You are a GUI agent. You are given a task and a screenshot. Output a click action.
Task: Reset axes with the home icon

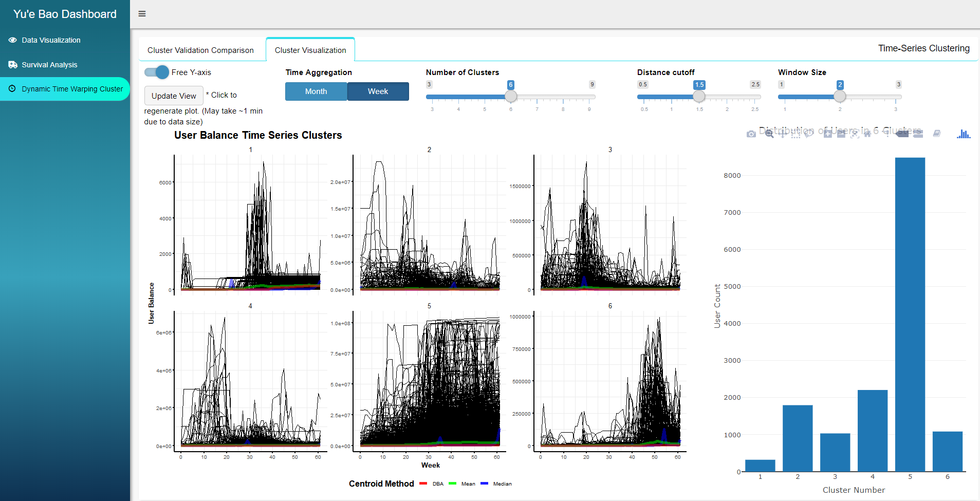pyautogui.click(x=867, y=134)
